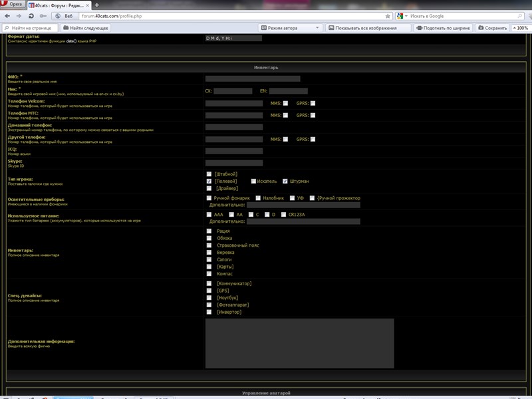Click the Формат даты input field
The image size is (532, 399).
coord(233,38)
